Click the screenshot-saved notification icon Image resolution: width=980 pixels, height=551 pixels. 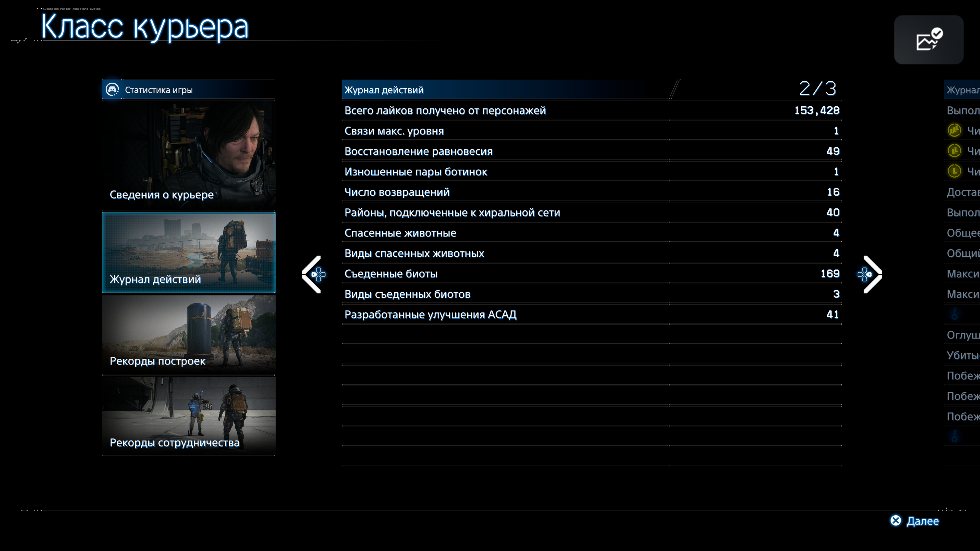(x=929, y=40)
